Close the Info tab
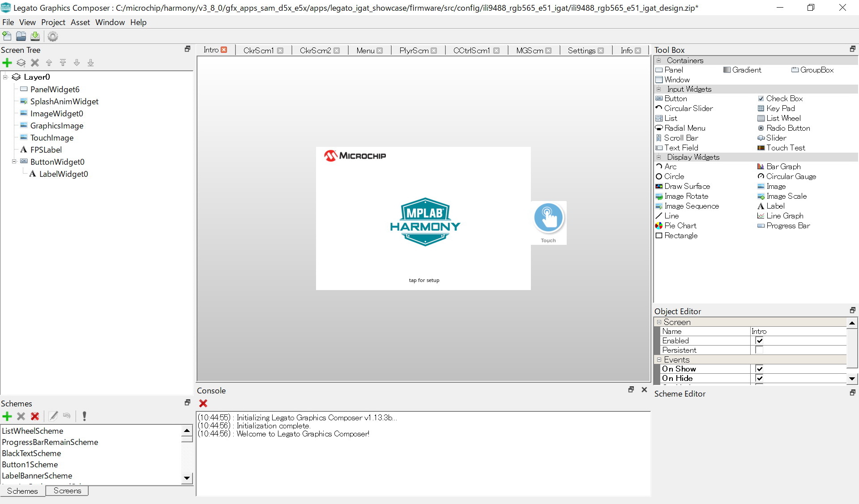 point(638,51)
